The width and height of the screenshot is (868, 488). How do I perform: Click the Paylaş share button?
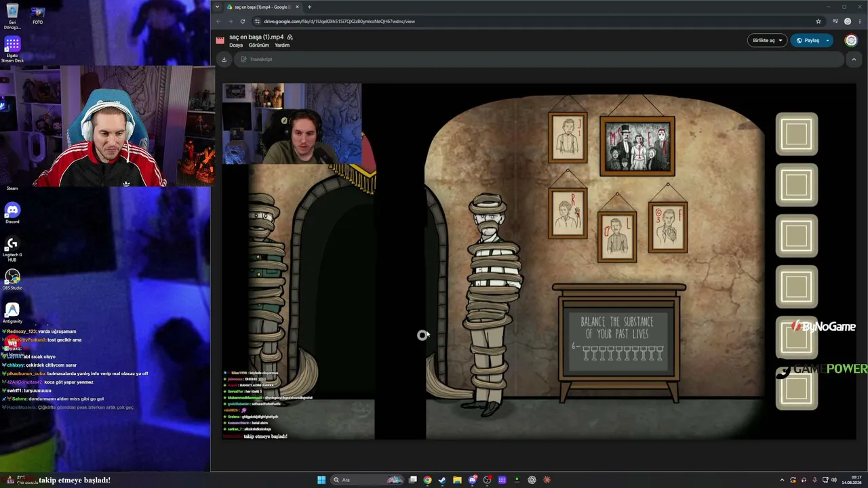(807, 40)
